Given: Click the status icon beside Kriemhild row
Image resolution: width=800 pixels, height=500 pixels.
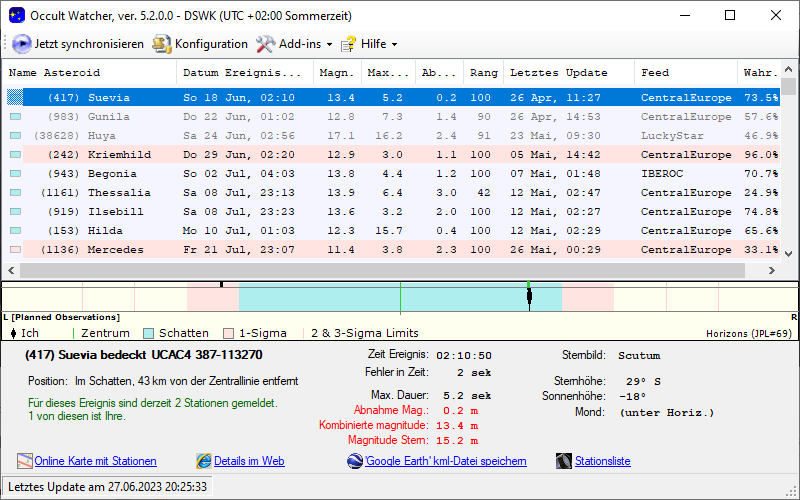Looking at the screenshot, I should [x=15, y=155].
